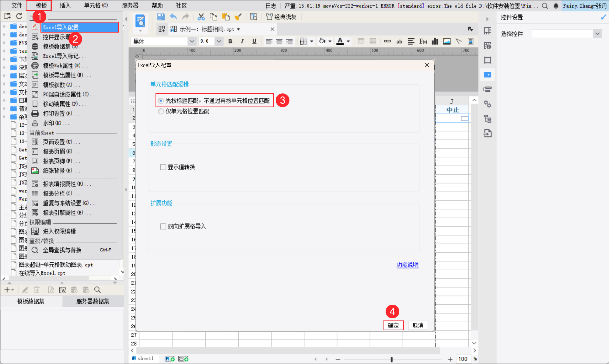Click the Save icon in toolbar

(x=161, y=17)
